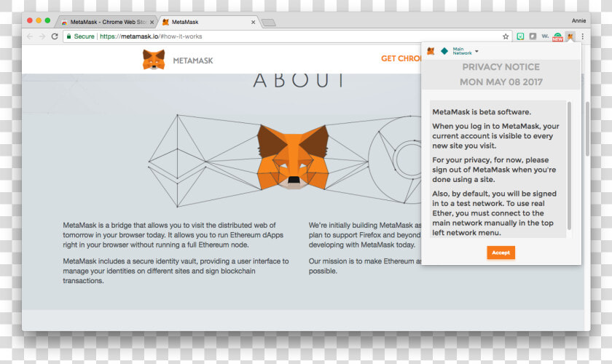Viewport: 612px width, 364px height.
Task: Go forward to the next page
Action: (42, 36)
